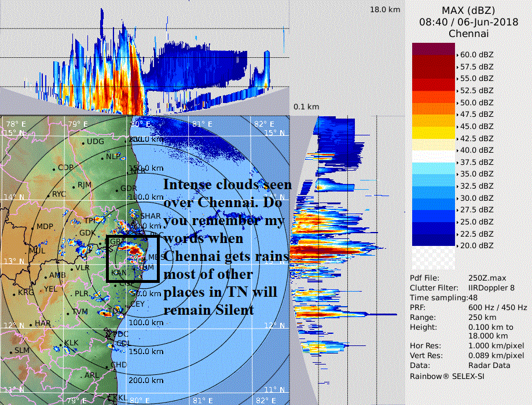Click the "Radar Data" value
Screen dimensions: 532x405
point(489,365)
